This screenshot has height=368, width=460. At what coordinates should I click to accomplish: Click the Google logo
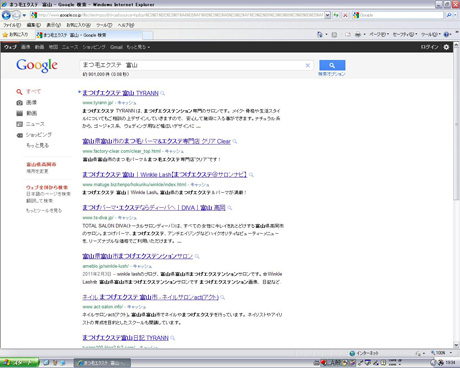coord(37,65)
